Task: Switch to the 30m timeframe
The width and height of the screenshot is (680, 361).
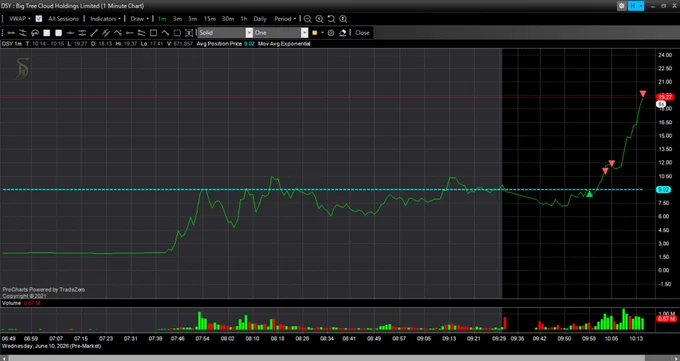Action: point(228,19)
